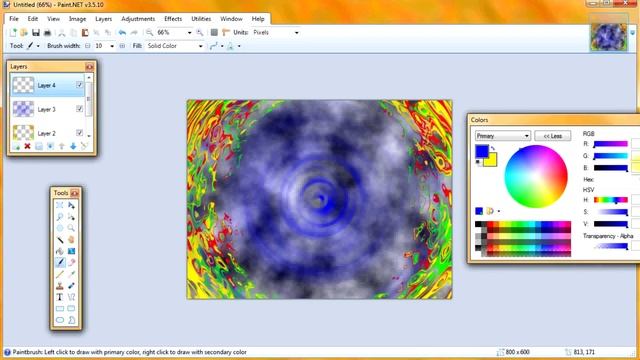The image size is (640, 360).
Task: Click the zoom out magnifier icon
Action: tap(149, 33)
